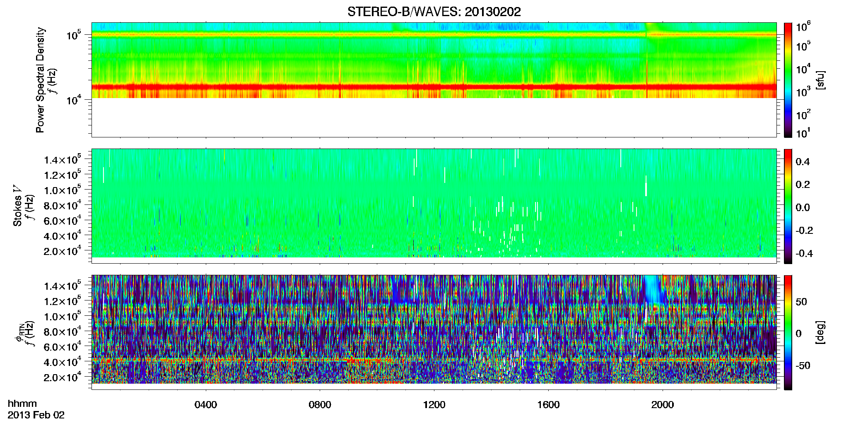
Task: Click the Stokes V color bar
Action: (x=788, y=206)
